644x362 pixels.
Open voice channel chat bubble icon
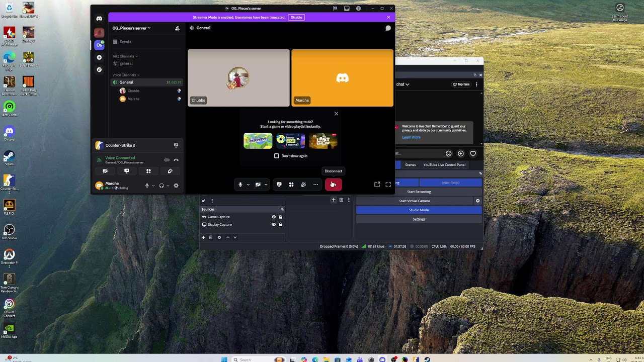388,28
